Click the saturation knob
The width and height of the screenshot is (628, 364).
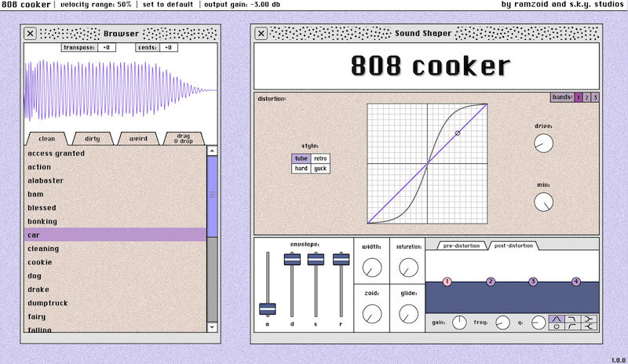click(x=408, y=268)
